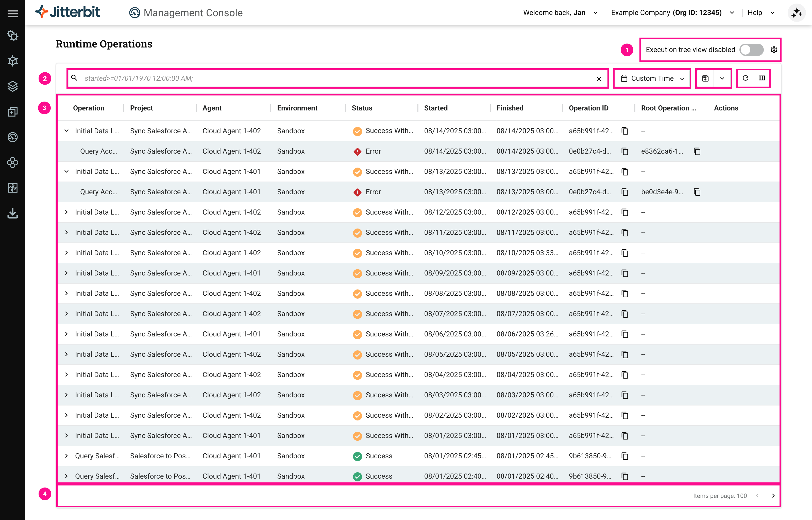812x520 pixels.
Task: Clear the search query with the X button
Action: (599, 79)
